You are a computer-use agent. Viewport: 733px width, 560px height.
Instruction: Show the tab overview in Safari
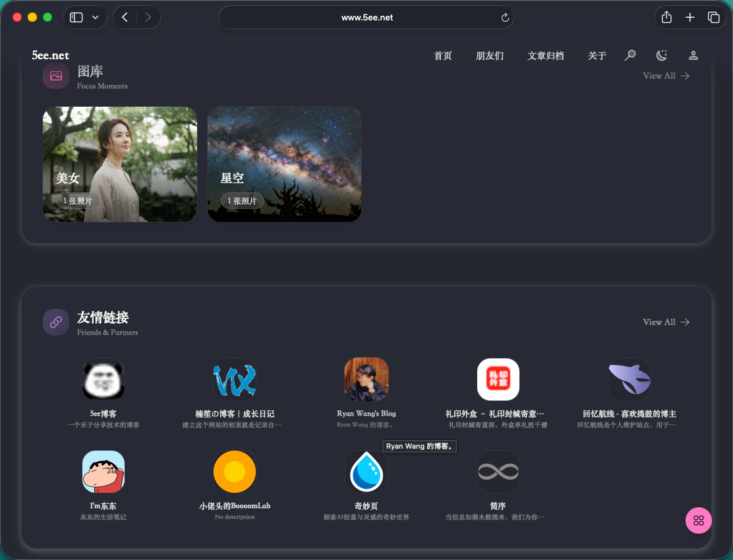point(713,18)
